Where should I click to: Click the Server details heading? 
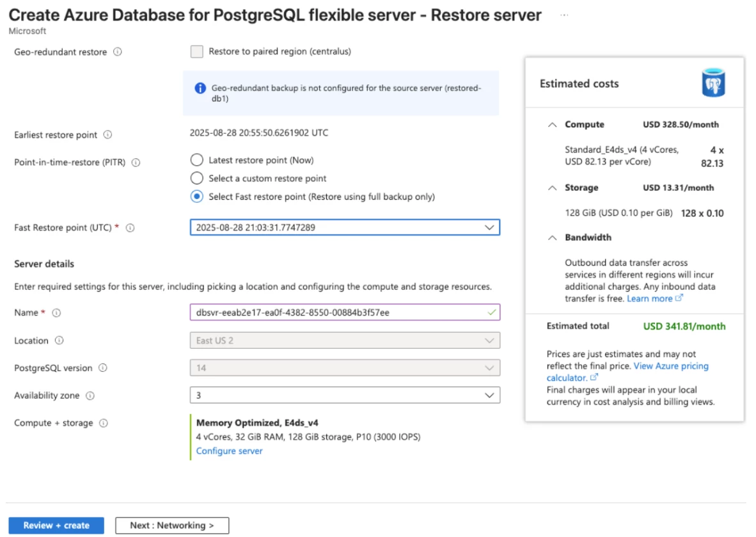pos(44,264)
